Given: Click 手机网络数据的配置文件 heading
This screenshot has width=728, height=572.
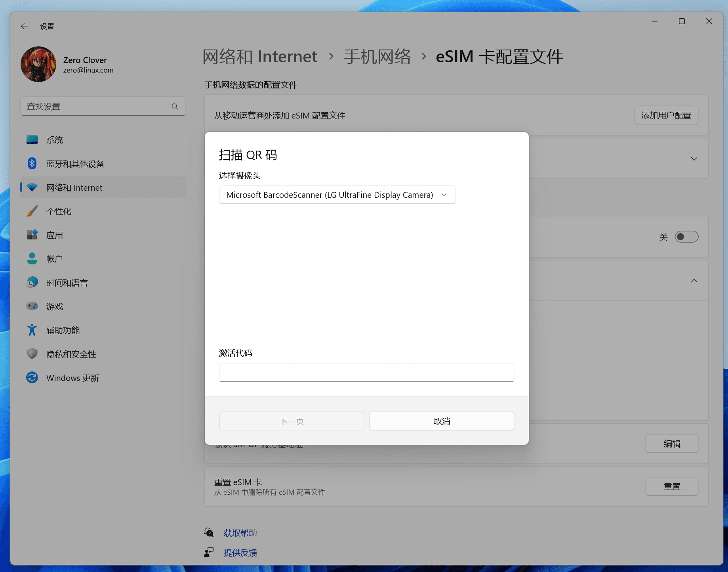Looking at the screenshot, I should pyautogui.click(x=251, y=85).
